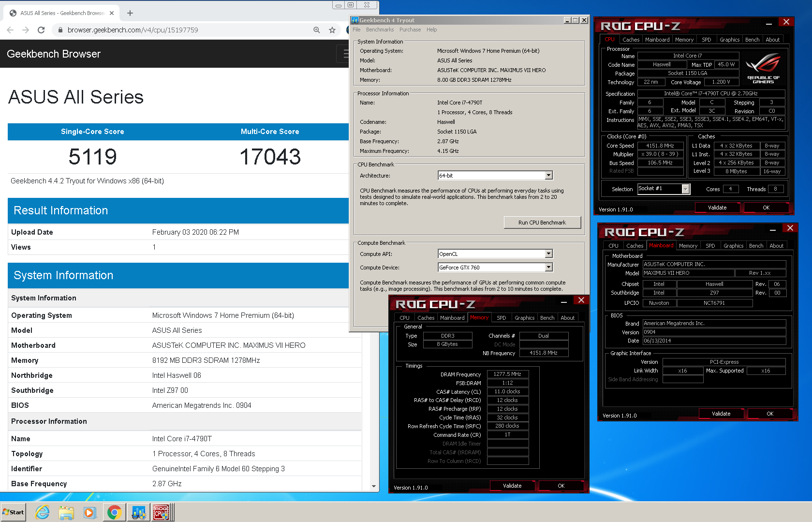Viewport: 812px width, 522px height.
Task: Open Help menu in Geekbench 4 Tryout
Action: 432,30
